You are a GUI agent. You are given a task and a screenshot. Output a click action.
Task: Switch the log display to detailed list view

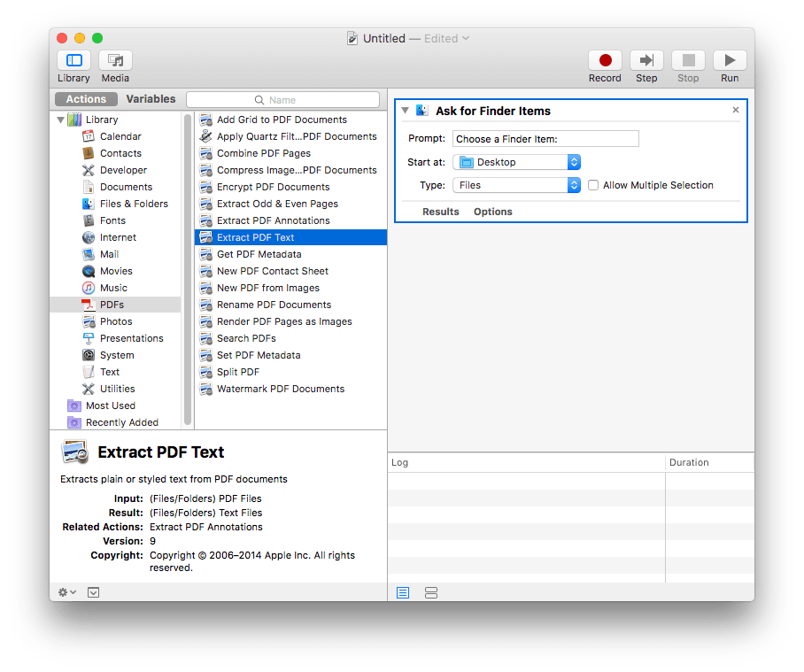tap(403, 592)
